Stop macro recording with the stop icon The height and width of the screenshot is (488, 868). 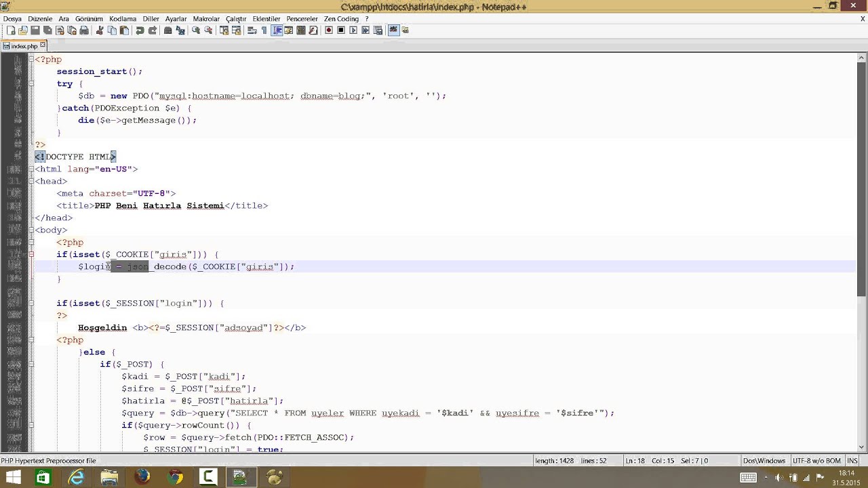tap(341, 30)
